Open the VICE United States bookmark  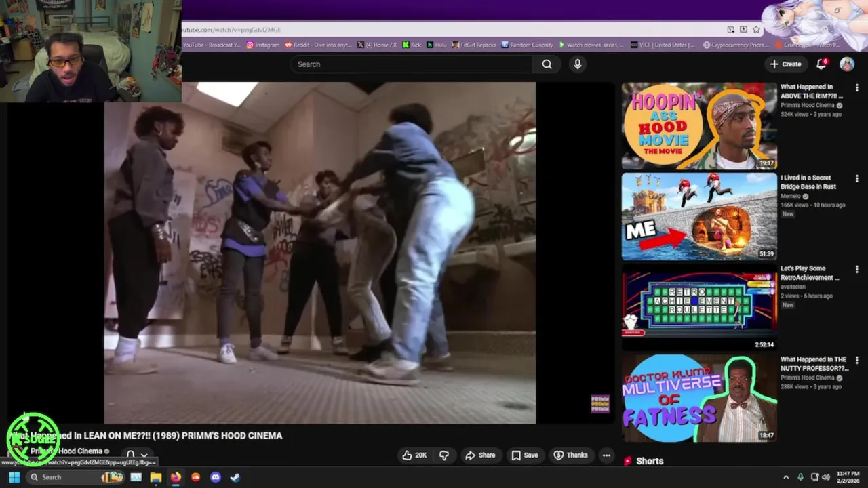pos(663,45)
